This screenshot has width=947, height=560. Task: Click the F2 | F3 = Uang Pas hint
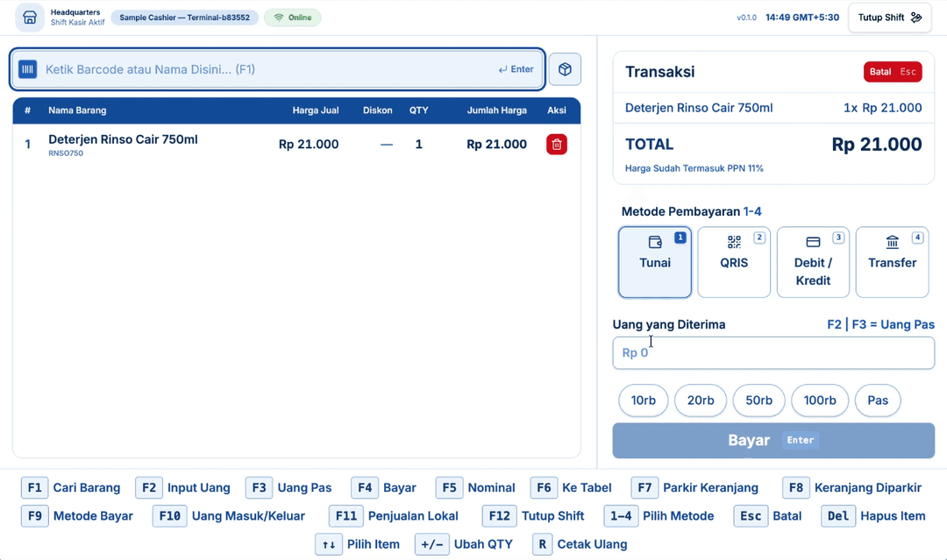tap(880, 324)
